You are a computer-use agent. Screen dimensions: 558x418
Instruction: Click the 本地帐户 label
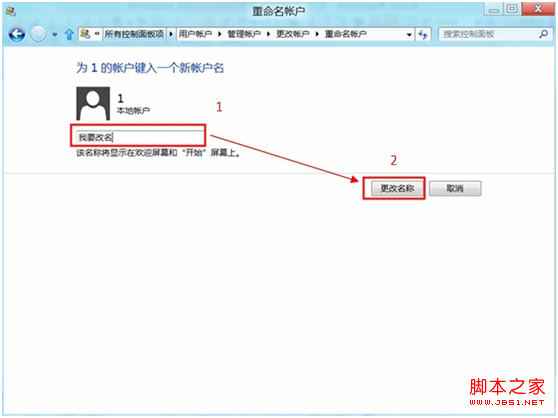coord(133,111)
